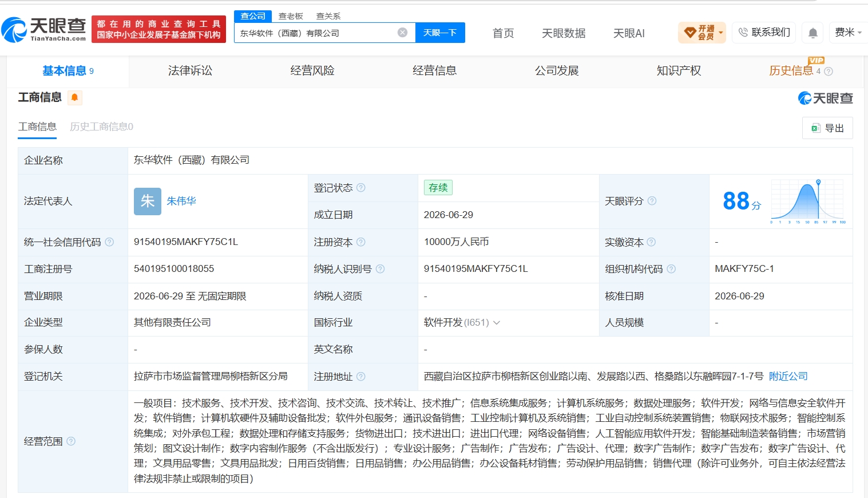Open 天眼AI in top navigation
This screenshot has width=868, height=498.
coord(629,33)
